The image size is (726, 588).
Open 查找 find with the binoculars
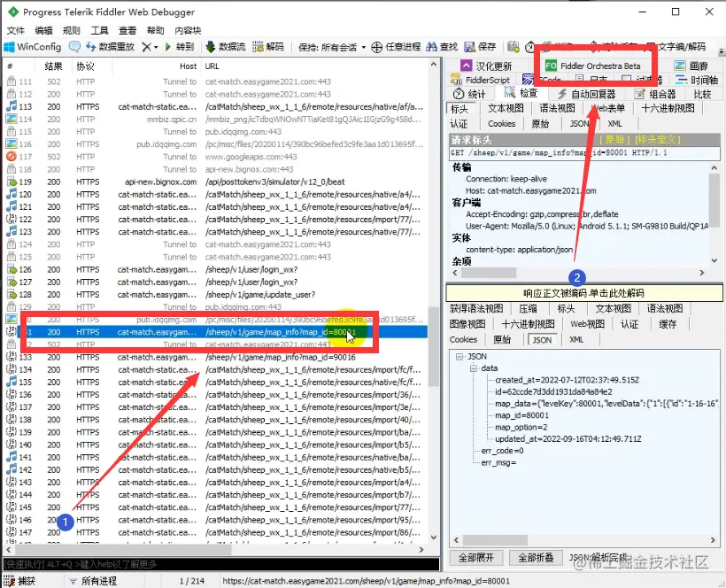point(442,47)
